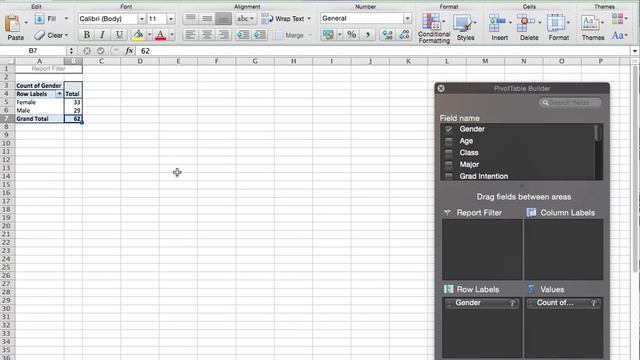Open the Themes gallery
The image size is (640, 360).
(592, 28)
